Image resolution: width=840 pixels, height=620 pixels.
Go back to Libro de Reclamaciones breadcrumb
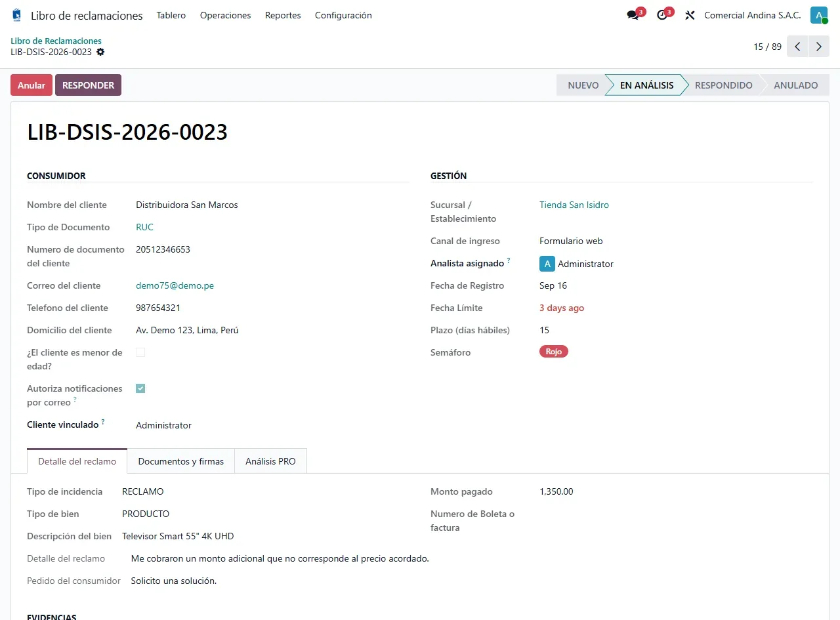tap(56, 41)
